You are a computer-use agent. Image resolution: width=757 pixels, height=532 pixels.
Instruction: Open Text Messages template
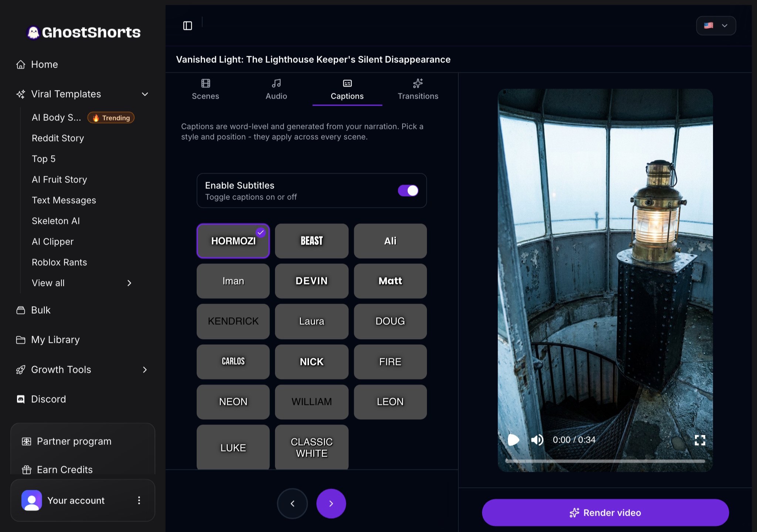[64, 200]
